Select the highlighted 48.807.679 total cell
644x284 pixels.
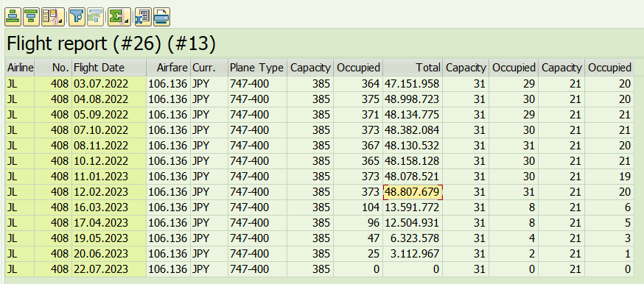coord(413,192)
